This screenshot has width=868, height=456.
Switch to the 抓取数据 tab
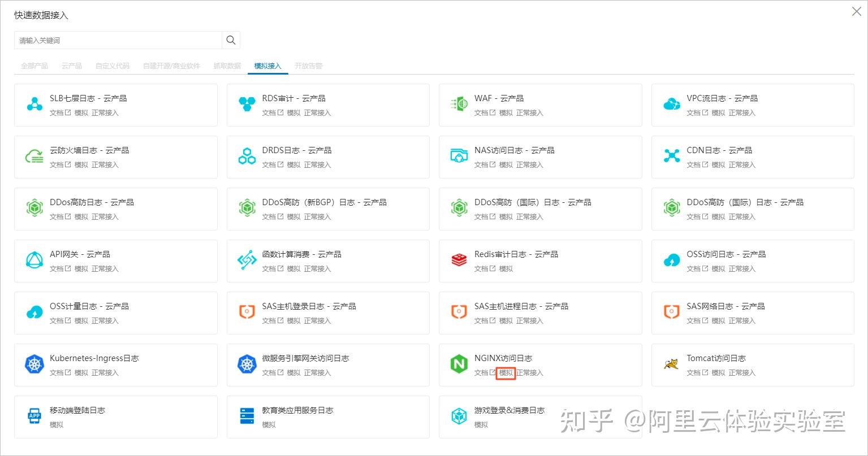click(227, 66)
